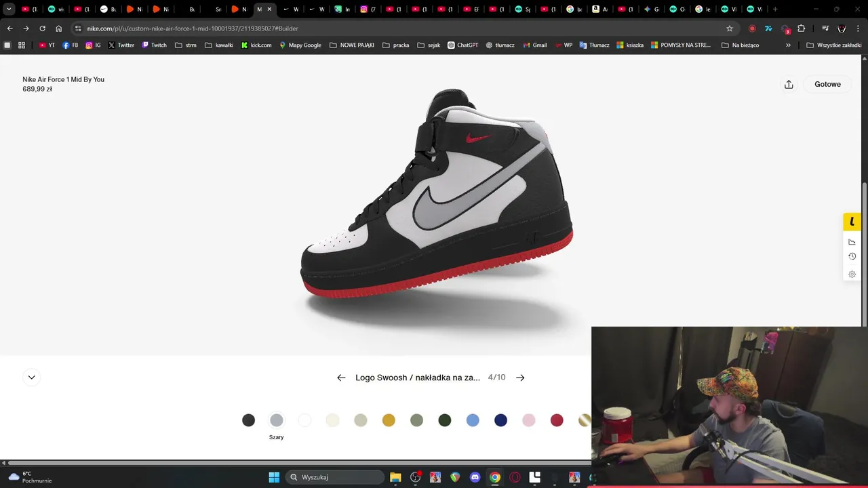
Task: Open the pracka bookmarks folder
Action: pyautogui.click(x=396, y=45)
